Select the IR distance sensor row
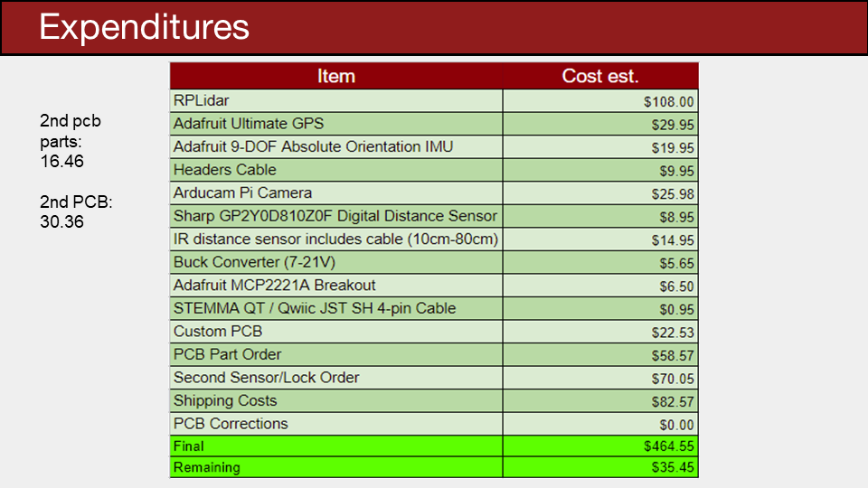 click(x=434, y=239)
